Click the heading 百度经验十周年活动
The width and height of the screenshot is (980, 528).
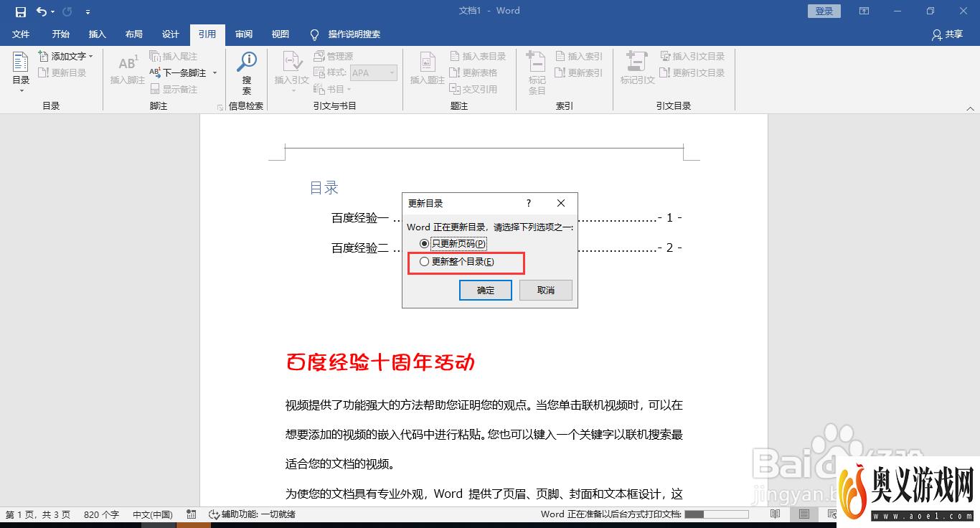pyautogui.click(x=380, y=362)
